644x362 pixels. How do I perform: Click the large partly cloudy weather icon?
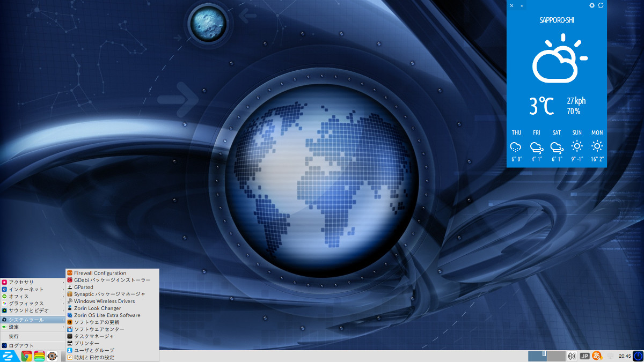click(559, 58)
